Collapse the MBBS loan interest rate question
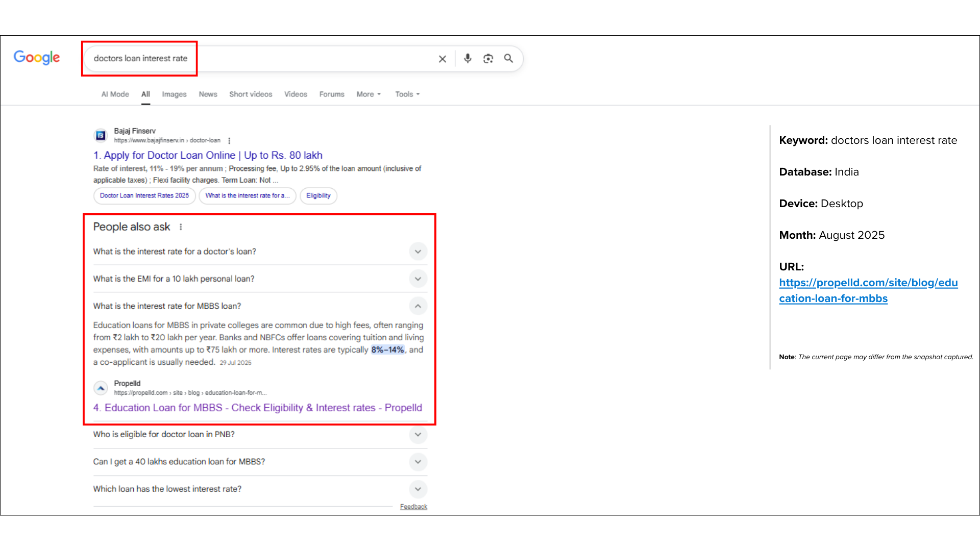Screen dimensions: 980x551 [x=418, y=306]
